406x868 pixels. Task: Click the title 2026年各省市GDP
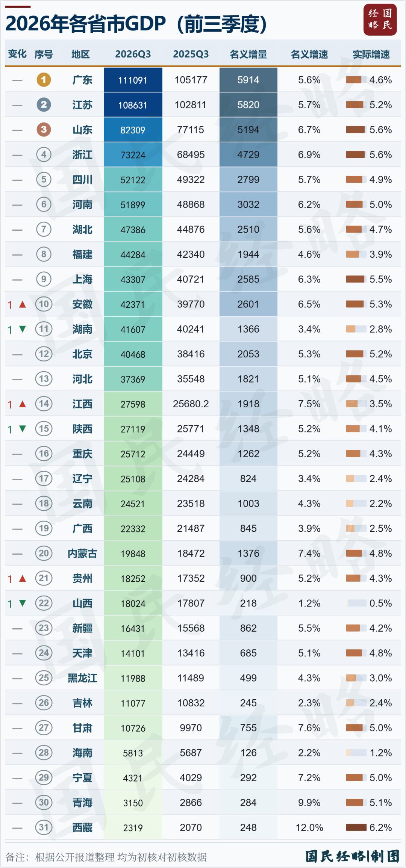click(x=86, y=24)
